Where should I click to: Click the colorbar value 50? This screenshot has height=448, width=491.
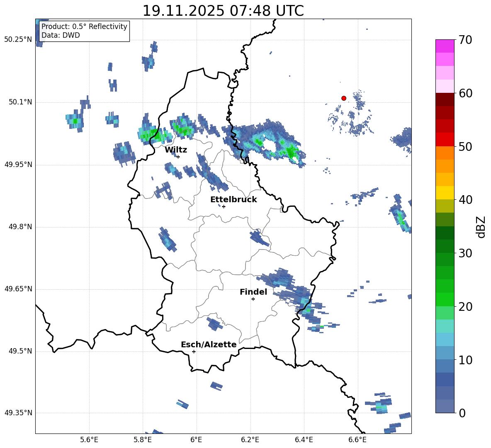coord(465,146)
